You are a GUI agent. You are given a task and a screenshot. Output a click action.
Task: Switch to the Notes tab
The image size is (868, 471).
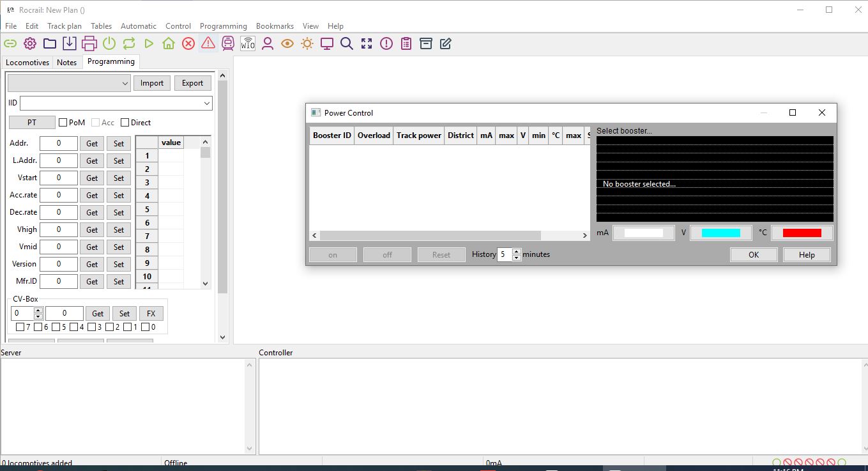click(x=66, y=63)
